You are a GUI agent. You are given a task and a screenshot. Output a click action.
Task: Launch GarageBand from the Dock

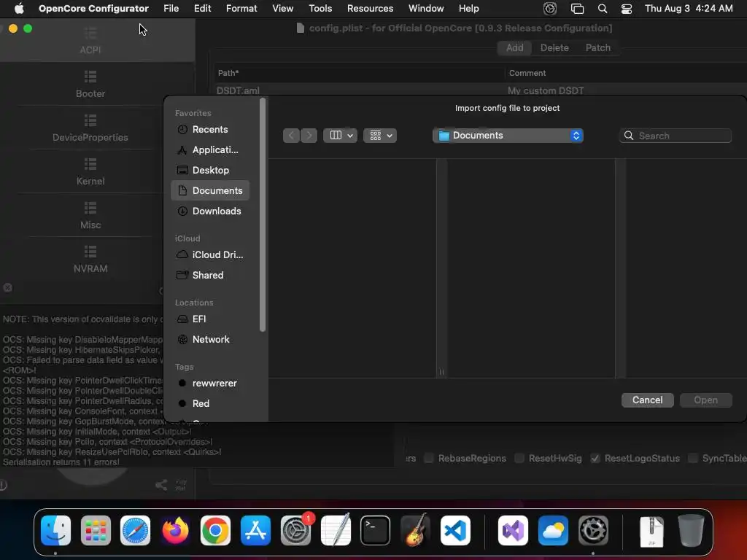(415, 531)
